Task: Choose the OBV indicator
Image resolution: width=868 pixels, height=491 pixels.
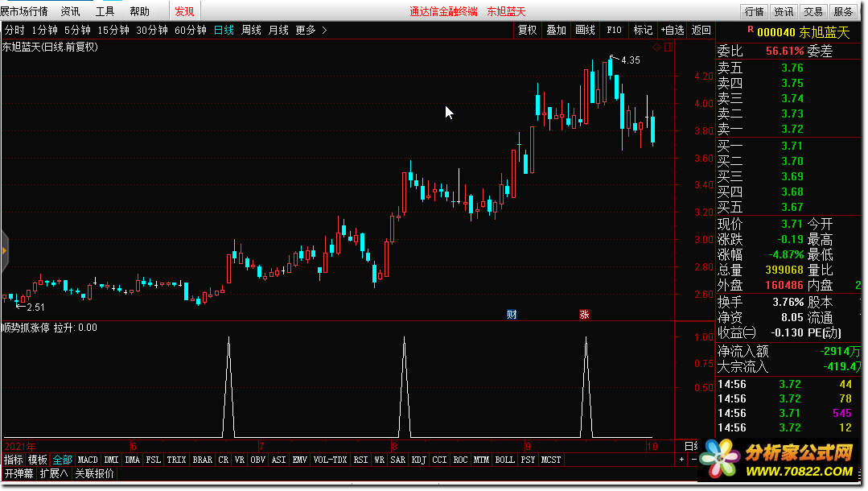Action: click(257, 460)
